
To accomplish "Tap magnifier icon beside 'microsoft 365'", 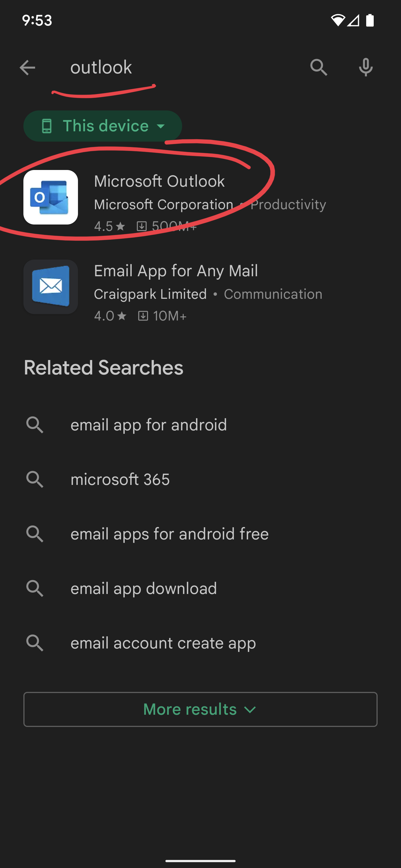I will [x=35, y=480].
